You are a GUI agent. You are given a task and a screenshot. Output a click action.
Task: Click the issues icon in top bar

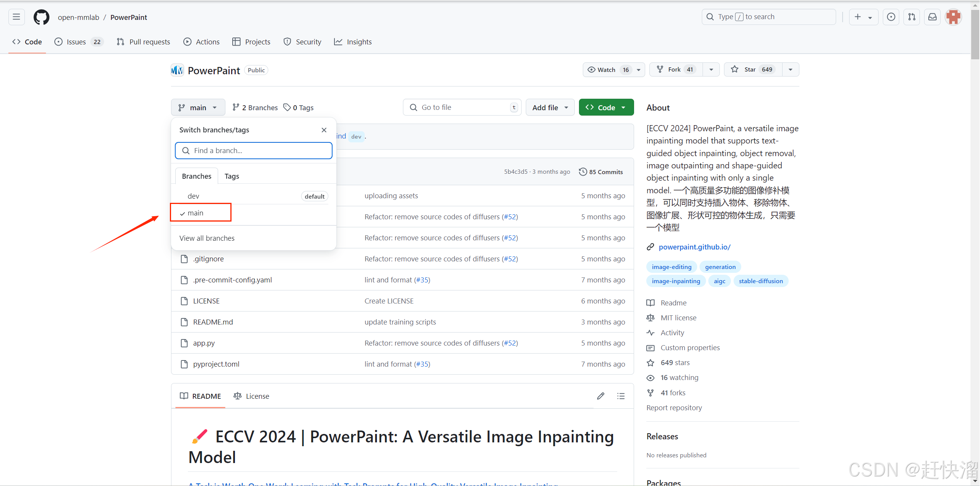click(x=891, y=17)
